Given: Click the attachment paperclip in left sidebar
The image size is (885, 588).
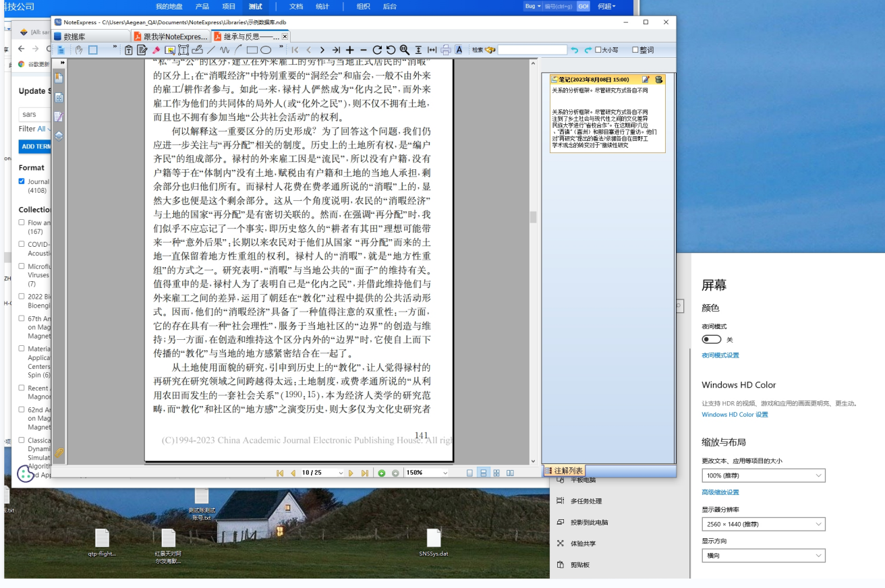Looking at the screenshot, I should (59, 453).
